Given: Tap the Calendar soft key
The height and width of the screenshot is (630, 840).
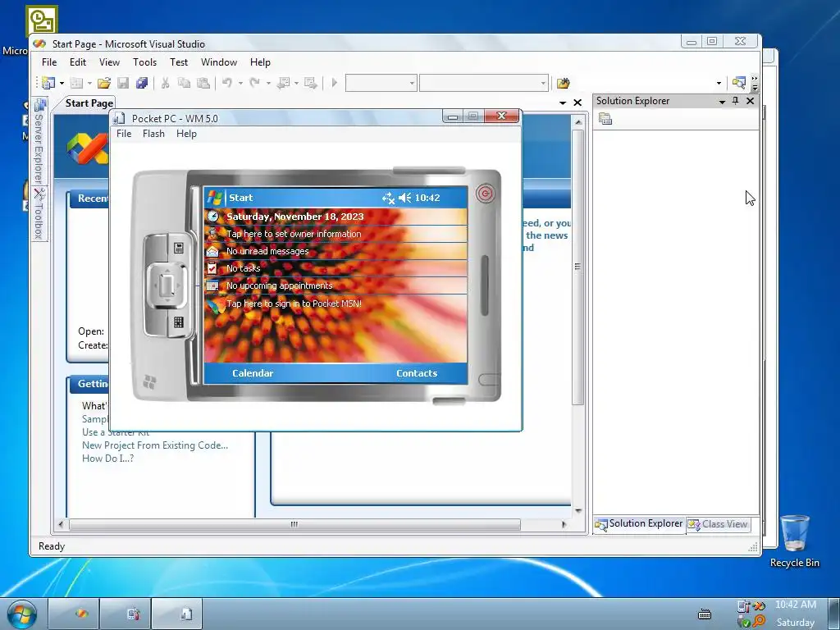Looking at the screenshot, I should pos(253,373).
